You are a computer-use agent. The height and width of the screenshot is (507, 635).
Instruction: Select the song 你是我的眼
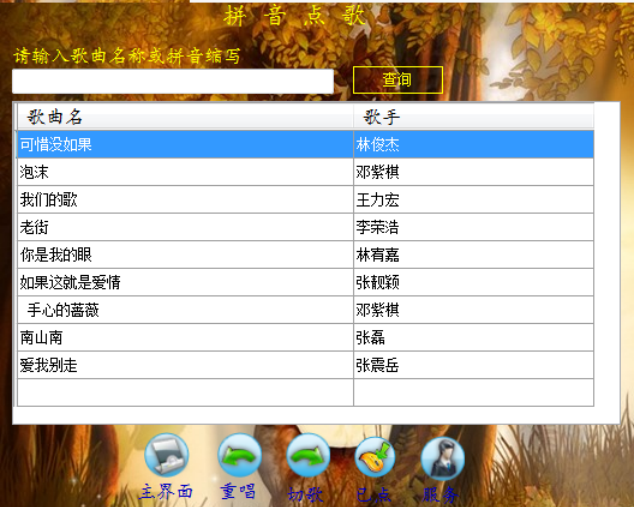[x=185, y=255]
